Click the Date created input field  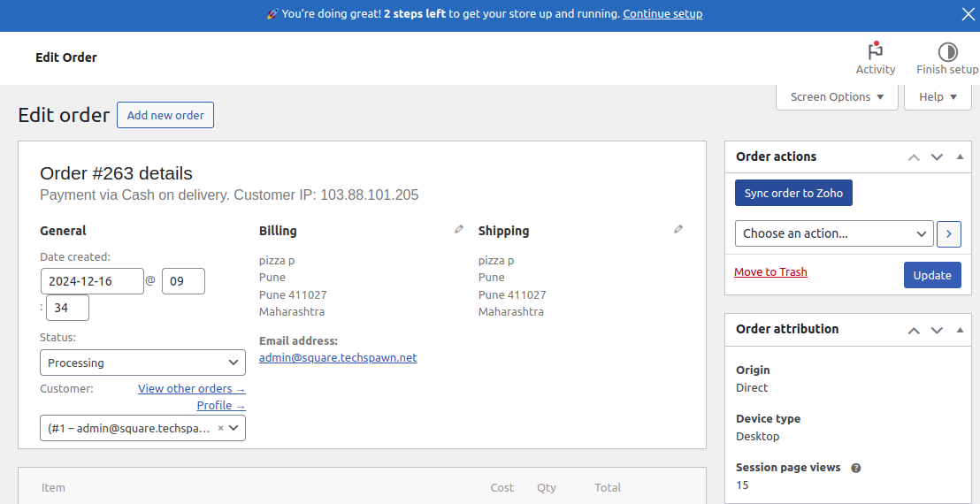click(x=92, y=281)
